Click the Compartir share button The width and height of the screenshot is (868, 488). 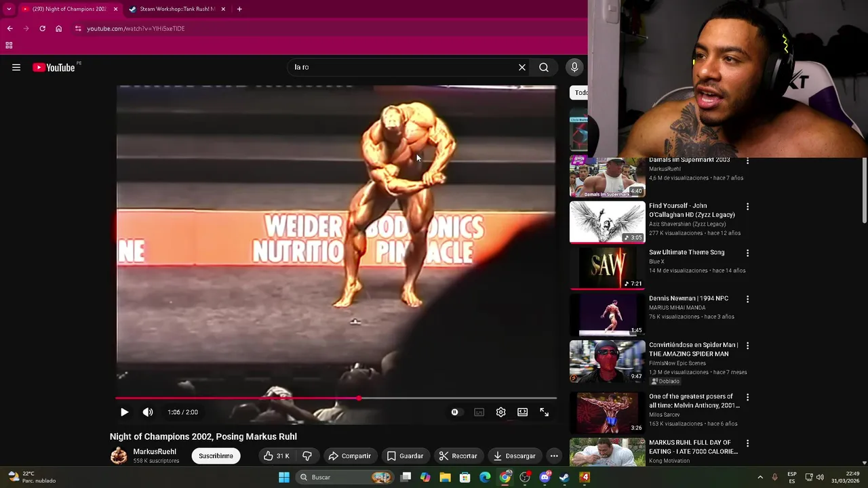(x=350, y=455)
